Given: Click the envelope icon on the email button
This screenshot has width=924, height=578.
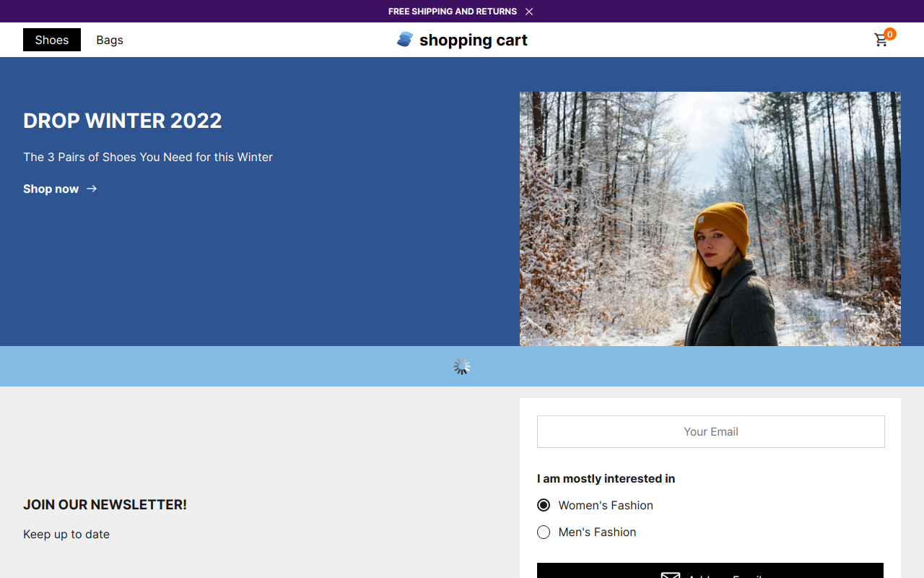Looking at the screenshot, I should 671,575.
